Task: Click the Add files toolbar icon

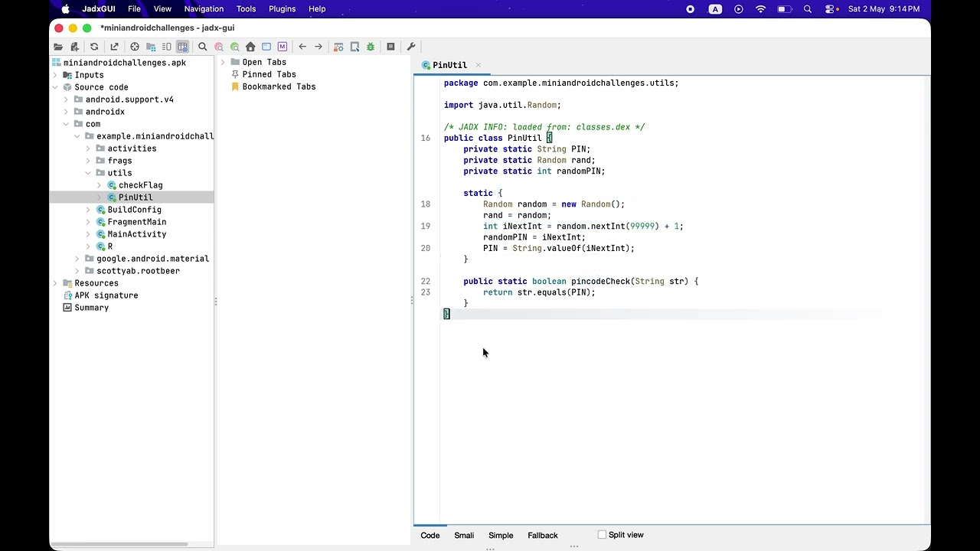Action: pyautogui.click(x=73, y=47)
